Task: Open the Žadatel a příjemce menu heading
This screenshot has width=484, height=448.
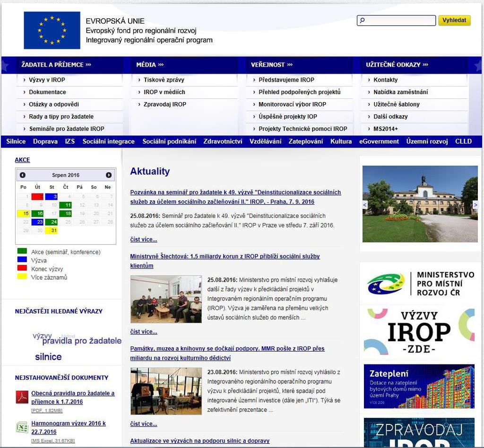Action: tap(56, 65)
